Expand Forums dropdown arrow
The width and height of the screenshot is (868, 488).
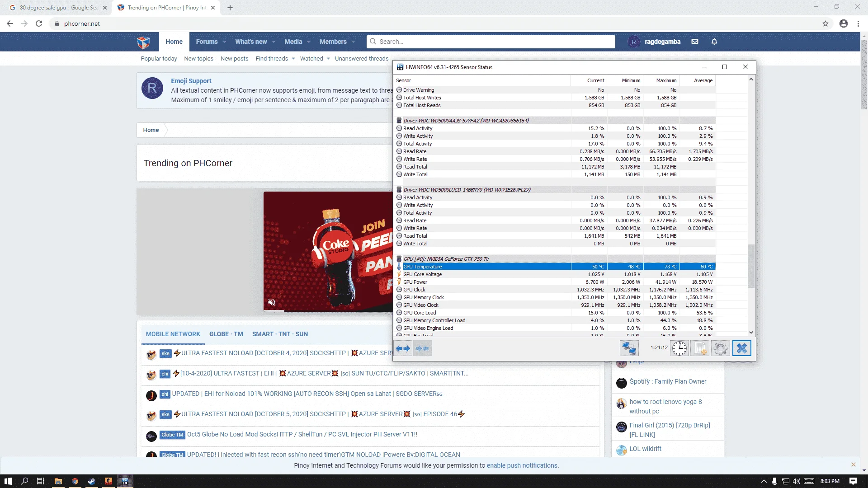tap(224, 42)
